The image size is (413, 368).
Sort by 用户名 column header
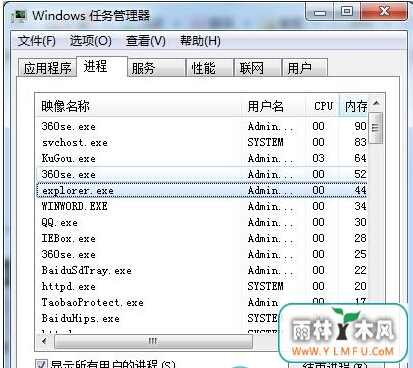click(273, 106)
